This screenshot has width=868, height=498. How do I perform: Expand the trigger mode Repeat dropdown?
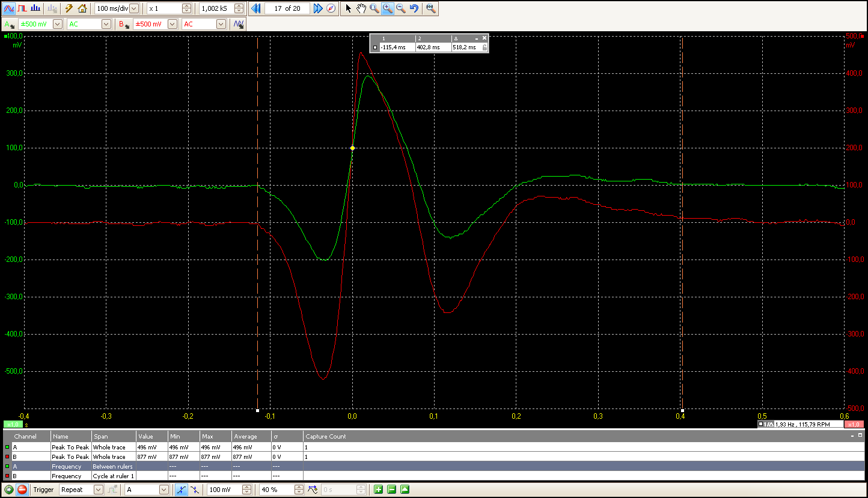99,490
